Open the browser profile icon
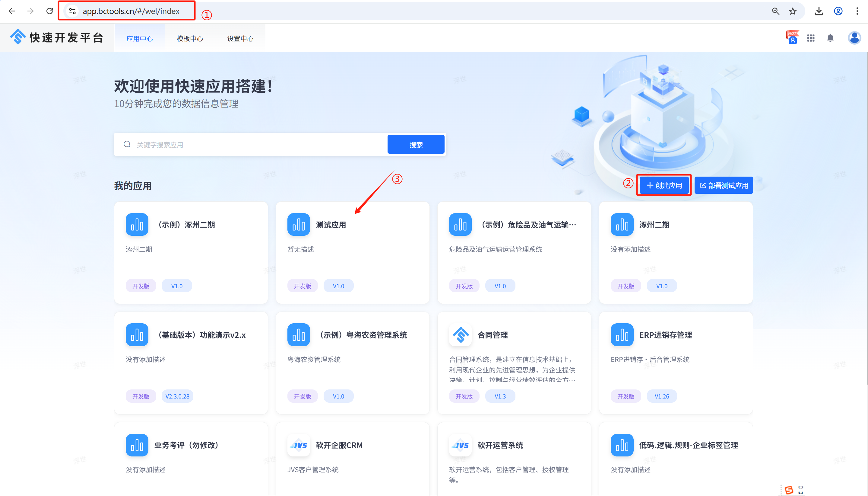 [x=838, y=11]
